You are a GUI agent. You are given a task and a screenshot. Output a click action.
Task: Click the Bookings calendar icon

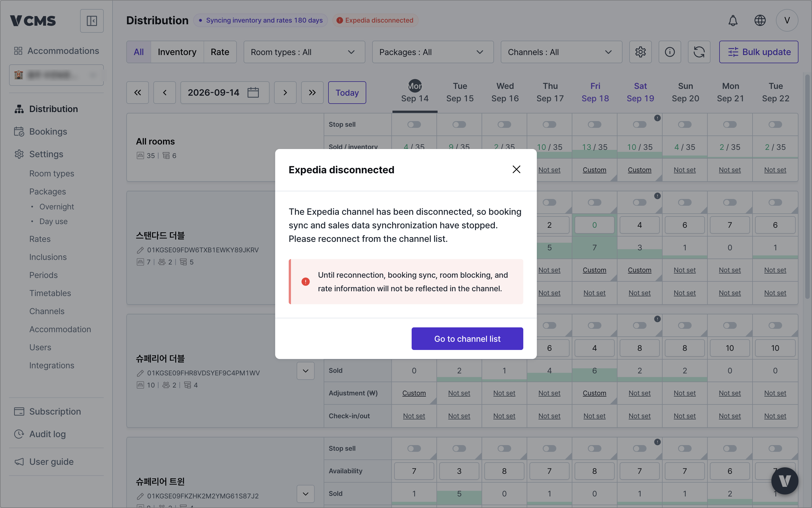click(19, 132)
